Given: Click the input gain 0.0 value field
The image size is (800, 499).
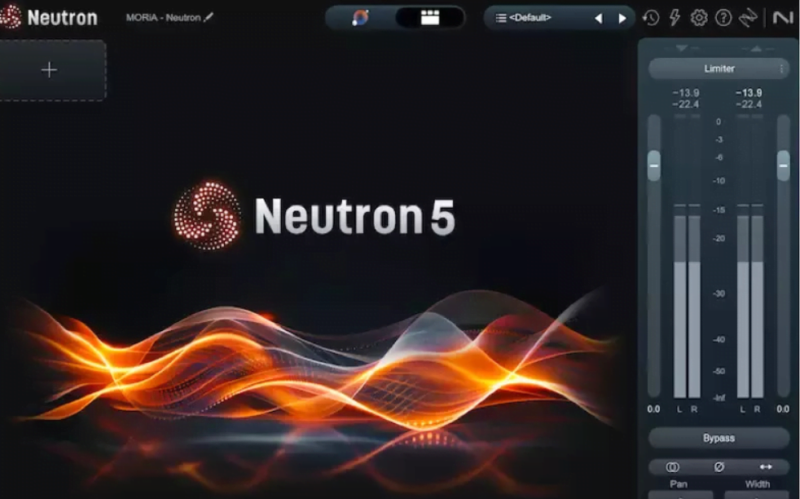Looking at the screenshot, I should (654, 409).
